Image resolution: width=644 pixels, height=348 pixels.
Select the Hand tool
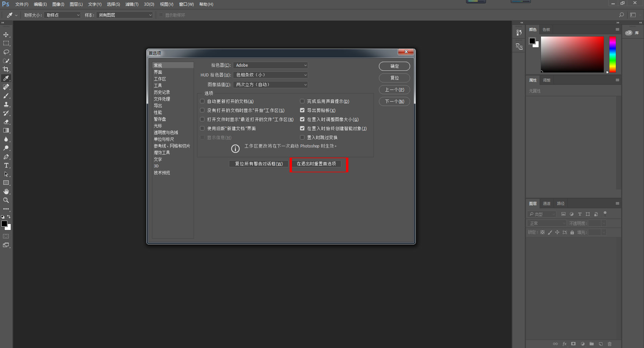(6, 191)
